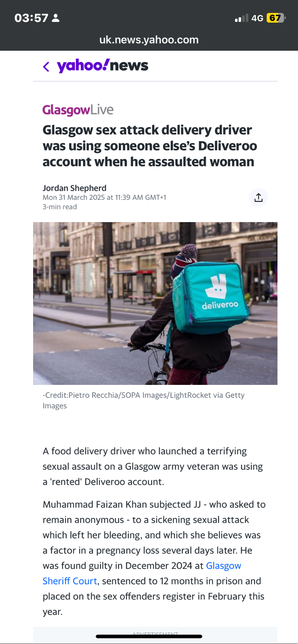Tap the cellular signal bars icon
This screenshot has width=298, height=644.
pos(241,18)
